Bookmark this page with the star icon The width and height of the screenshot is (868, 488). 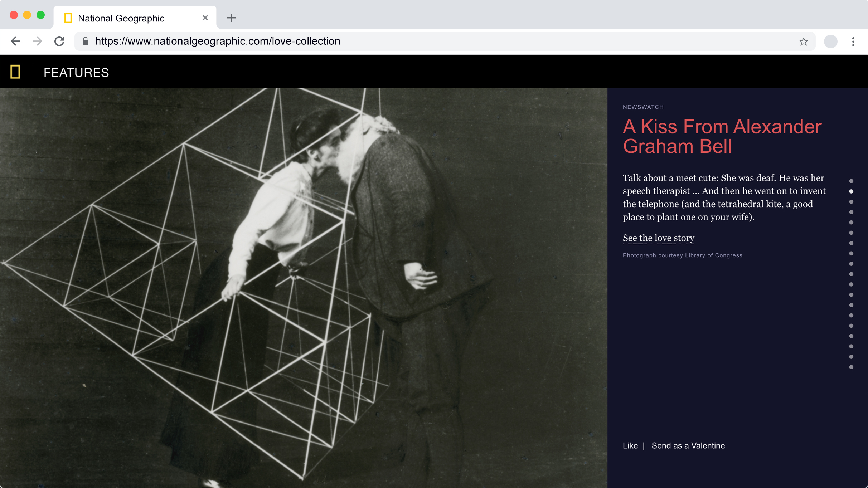(804, 42)
